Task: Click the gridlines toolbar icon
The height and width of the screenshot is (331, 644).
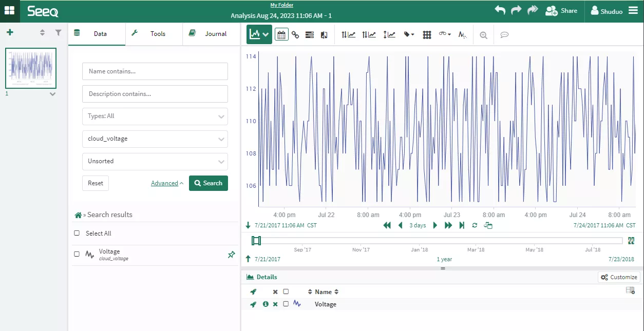Action: [427, 34]
